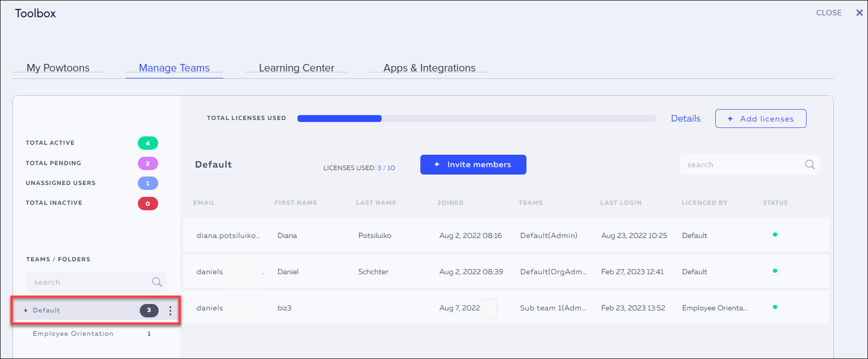Screen dimensions: 868x359
Task: Select the Default team row
Action: [96, 310]
